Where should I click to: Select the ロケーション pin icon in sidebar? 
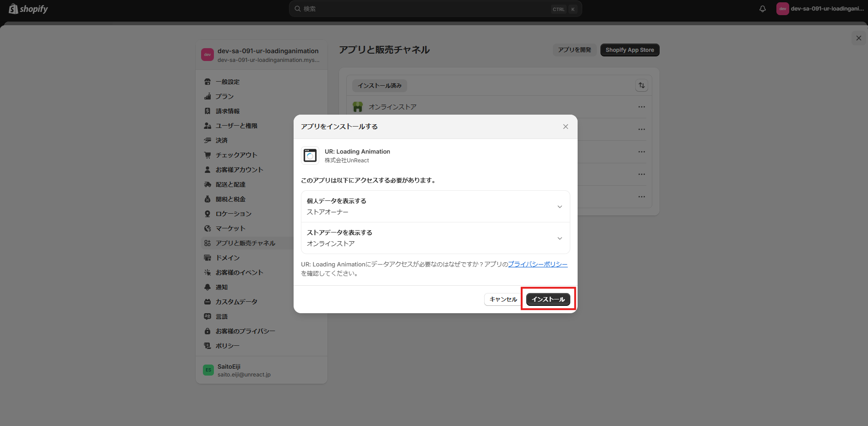coord(208,214)
